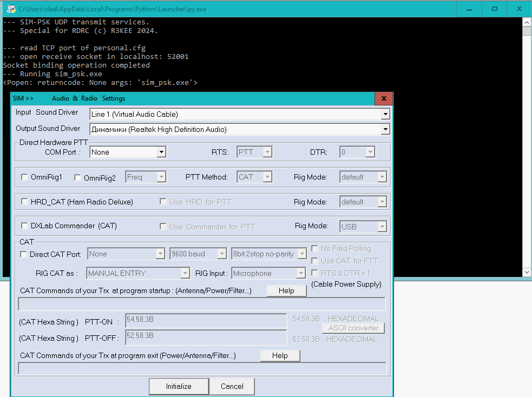Expand the Output Sound Driver dropdown
Image resolution: width=532 pixels, height=397 pixels.
pos(385,129)
